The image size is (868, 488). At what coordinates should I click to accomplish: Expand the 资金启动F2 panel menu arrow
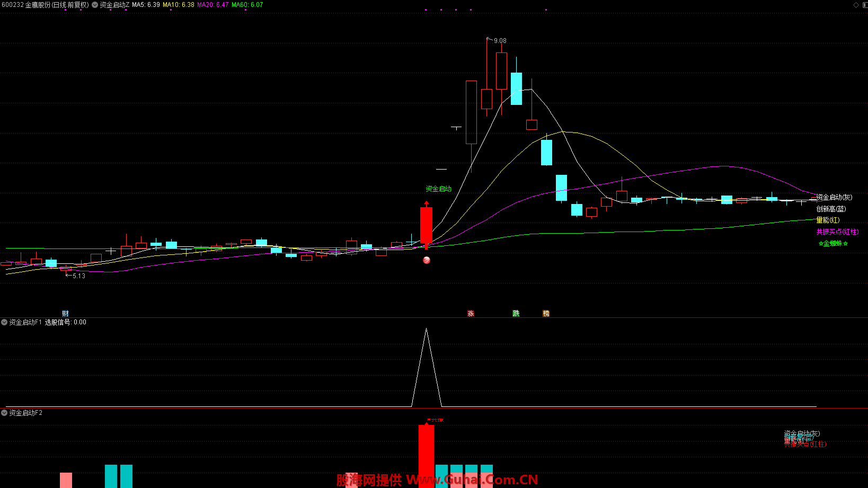coord(4,413)
